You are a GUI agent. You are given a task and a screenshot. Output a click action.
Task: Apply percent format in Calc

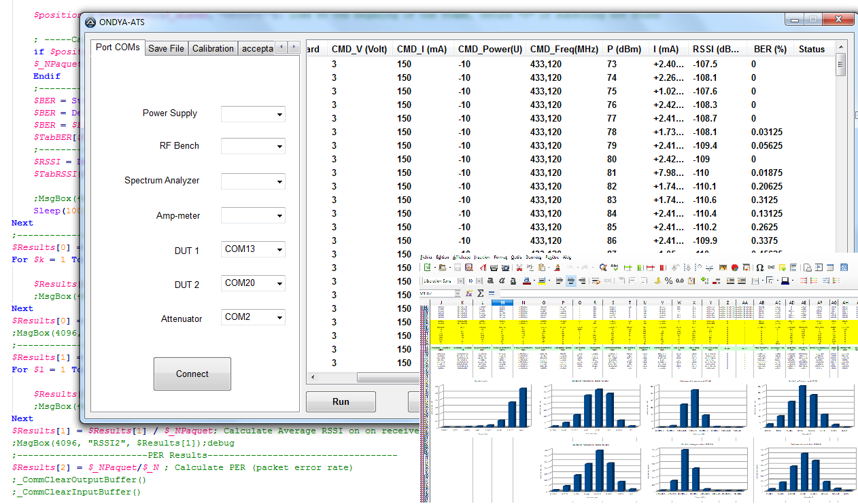tap(668, 281)
